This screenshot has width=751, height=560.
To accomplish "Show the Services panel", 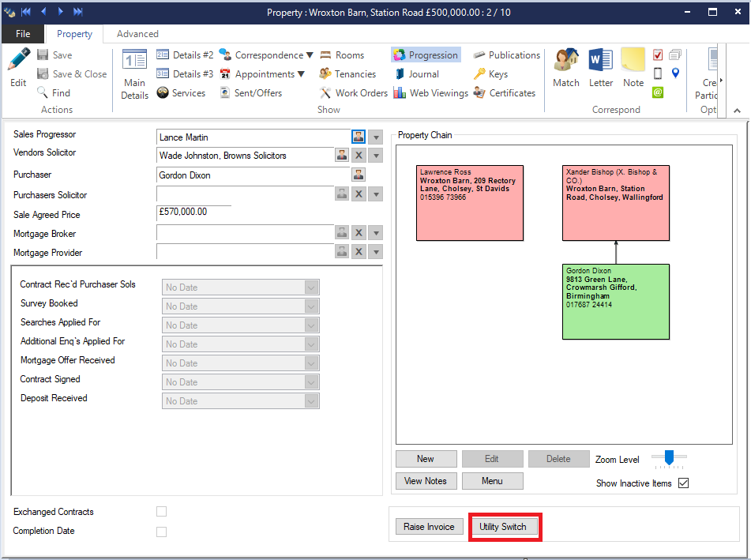I will (181, 93).
